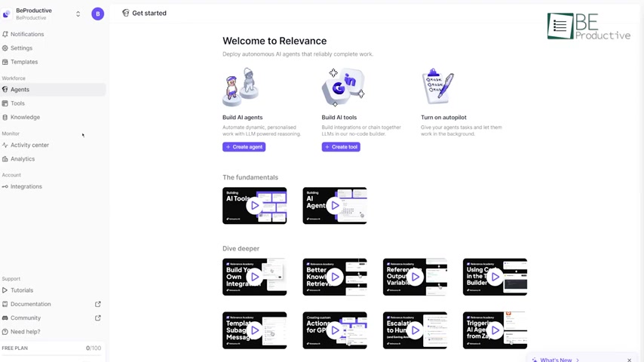The width and height of the screenshot is (644, 362).
Task: Click the Build AI agents illustration
Action: (x=241, y=87)
